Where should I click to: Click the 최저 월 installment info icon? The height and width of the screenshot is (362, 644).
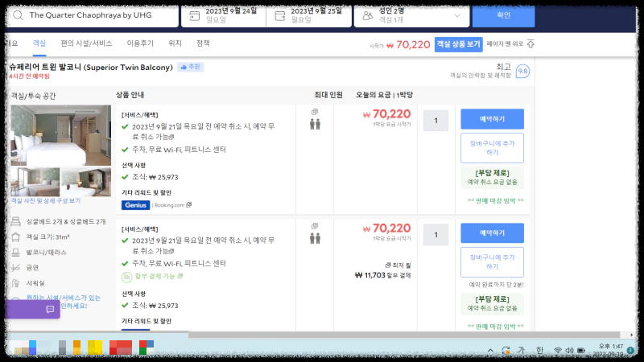tap(388, 265)
